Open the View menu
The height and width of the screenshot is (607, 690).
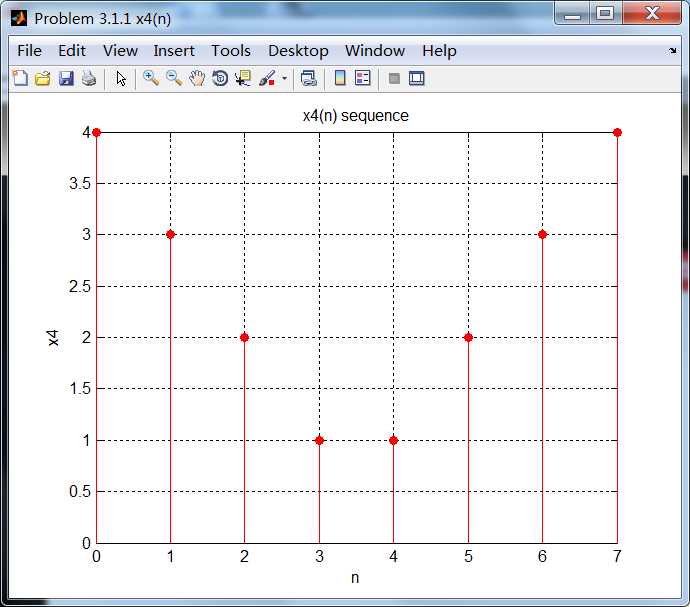coord(120,51)
